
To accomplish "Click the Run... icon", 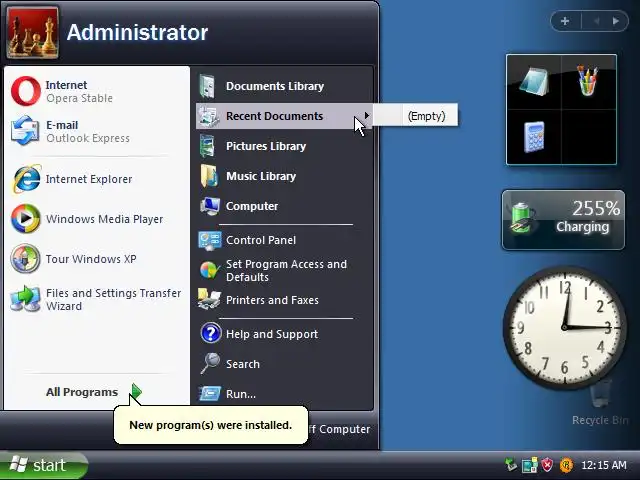I will point(210,393).
